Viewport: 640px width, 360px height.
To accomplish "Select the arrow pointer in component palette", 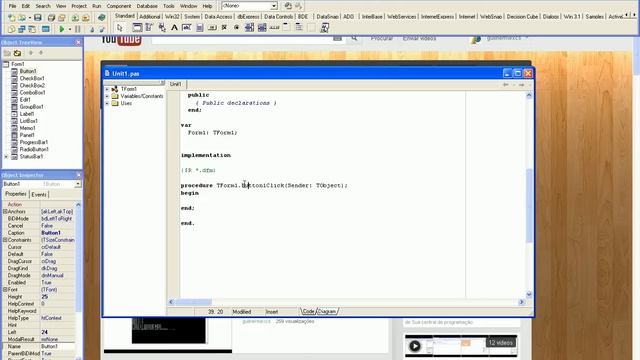I will tap(120, 28).
